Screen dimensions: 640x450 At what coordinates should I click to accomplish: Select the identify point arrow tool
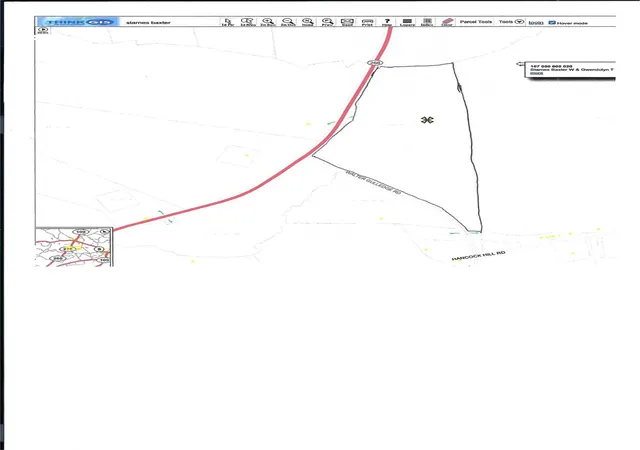[x=228, y=22]
